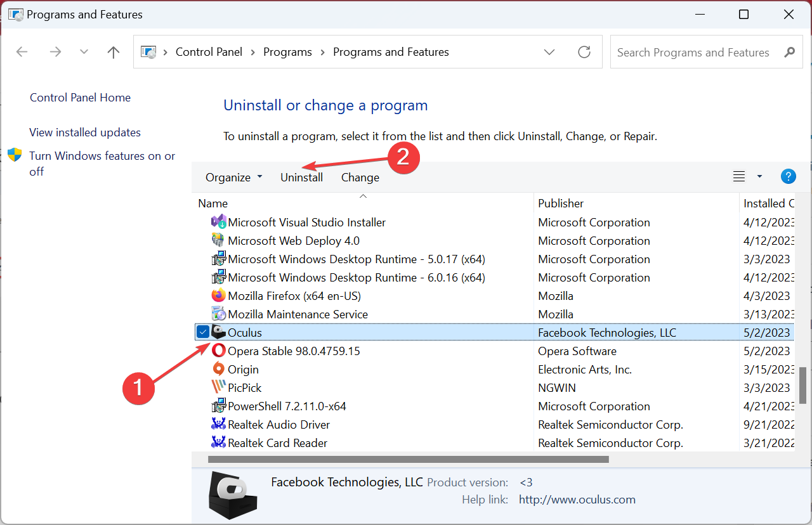Uncheck the Oculus row checkbox
The height and width of the screenshot is (525, 812).
tap(202, 332)
